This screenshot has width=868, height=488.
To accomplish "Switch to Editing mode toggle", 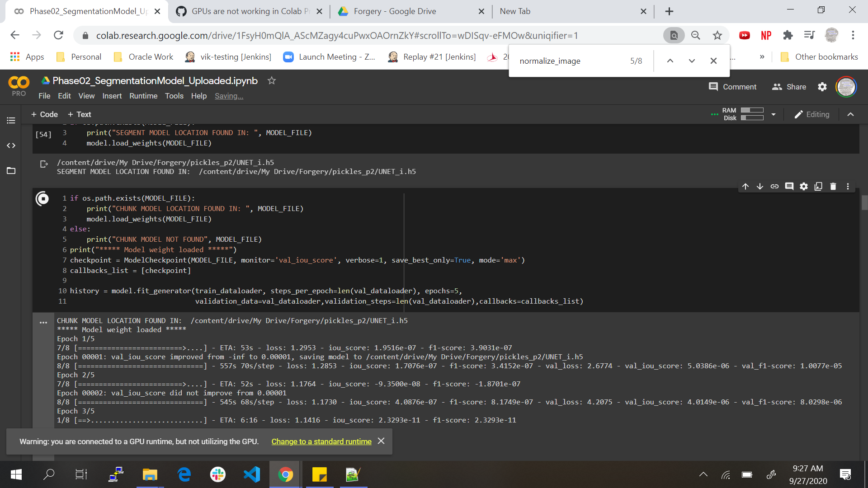I will point(812,114).
